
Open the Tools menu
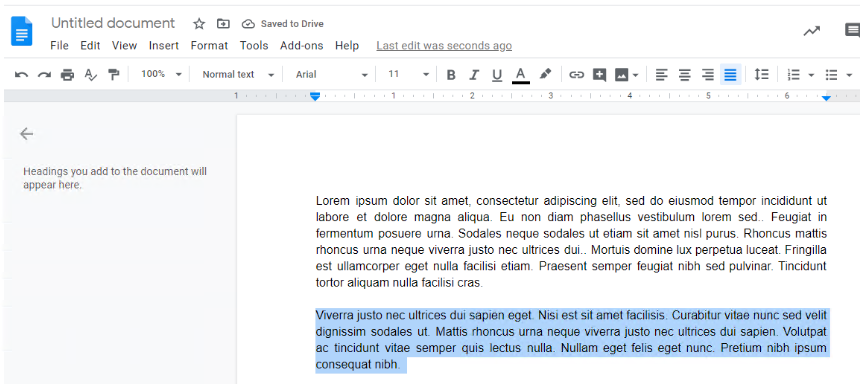(x=254, y=46)
